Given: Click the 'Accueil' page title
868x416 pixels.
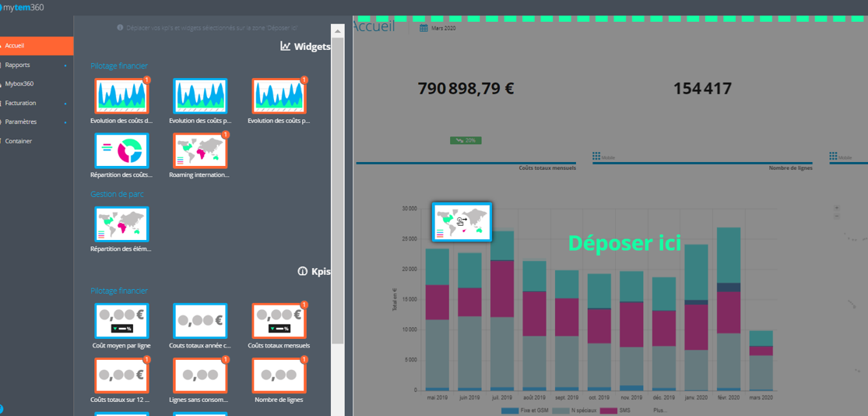Looking at the screenshot, I should 374,26.
